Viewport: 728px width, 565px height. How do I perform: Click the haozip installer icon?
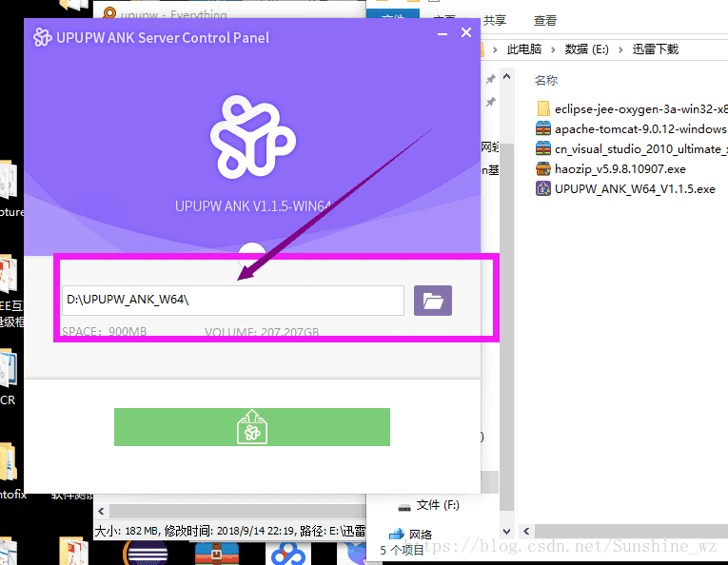pyautogui.click(x=543, y=168)
